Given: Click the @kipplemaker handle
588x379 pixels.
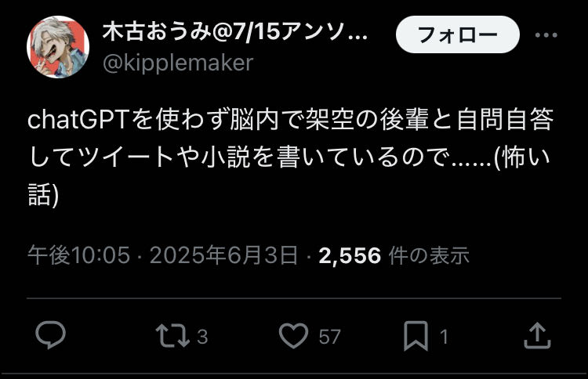Looking at the screenshot, I should pos(178,63).
